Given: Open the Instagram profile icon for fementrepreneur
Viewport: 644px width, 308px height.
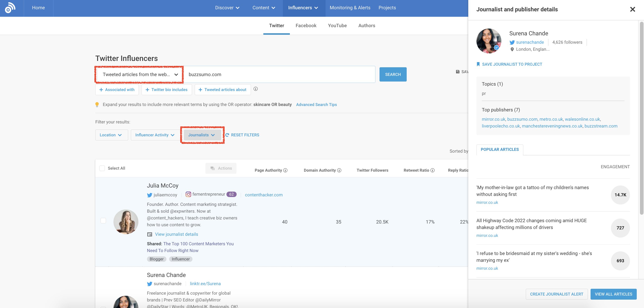Looking at the screenshot, I should [188, 194].
